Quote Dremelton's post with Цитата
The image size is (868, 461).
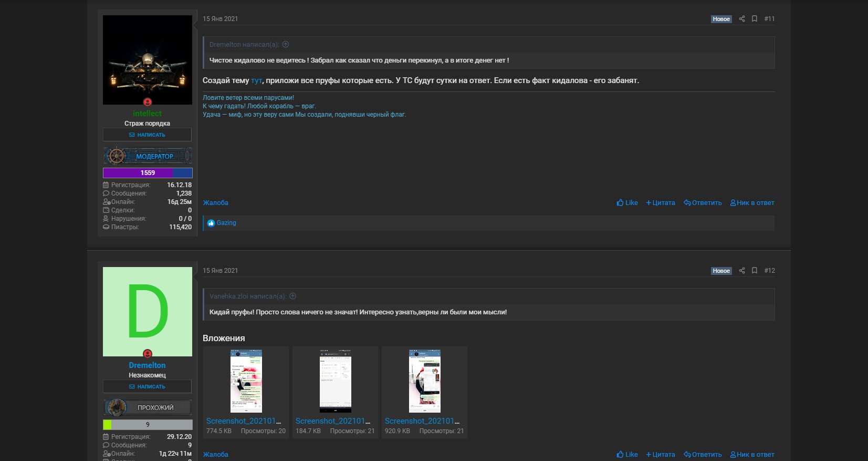click(x=661, y=455)
